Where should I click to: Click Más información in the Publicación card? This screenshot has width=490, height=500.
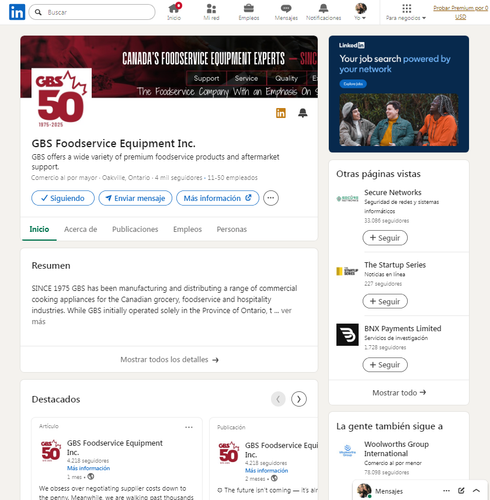tap(266, 470)
